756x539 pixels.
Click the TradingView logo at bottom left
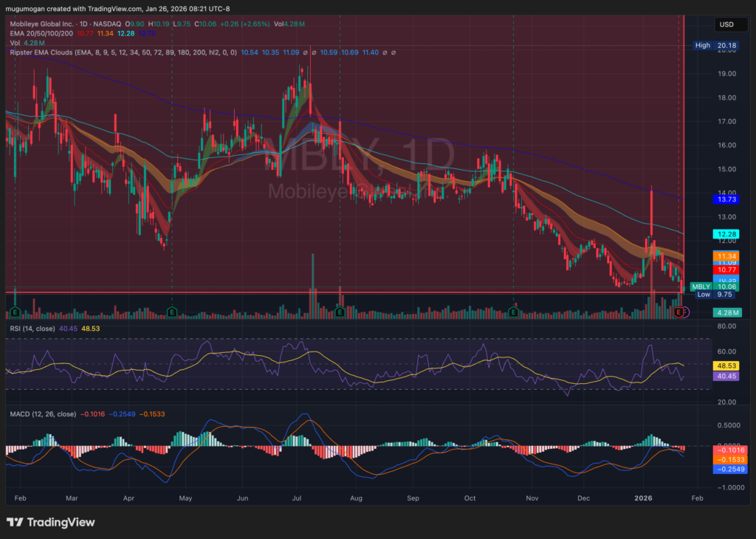[51, 522]
